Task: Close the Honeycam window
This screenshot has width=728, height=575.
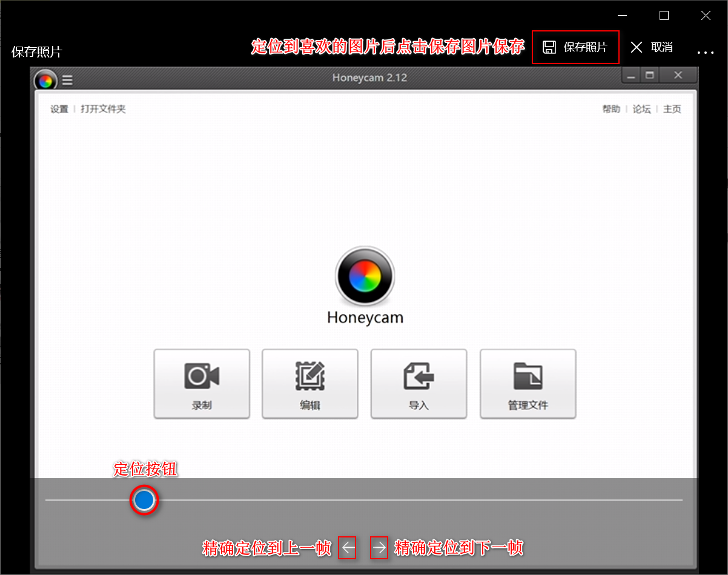Action: pyautogui.click(x=678, y=76)
